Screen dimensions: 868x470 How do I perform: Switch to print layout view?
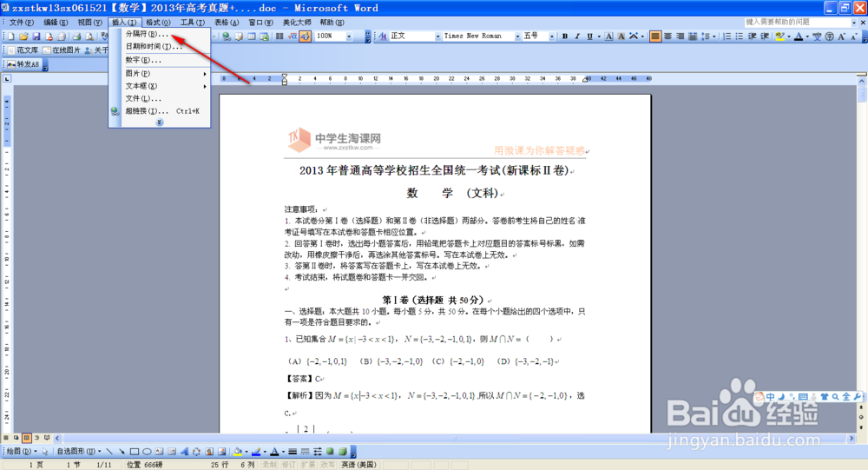[x=26, y=438]
